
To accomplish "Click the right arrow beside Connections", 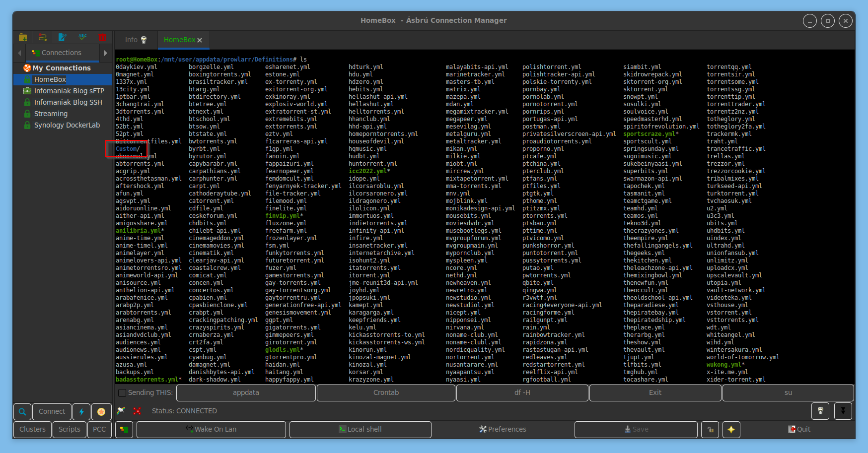I will (105, 53).
